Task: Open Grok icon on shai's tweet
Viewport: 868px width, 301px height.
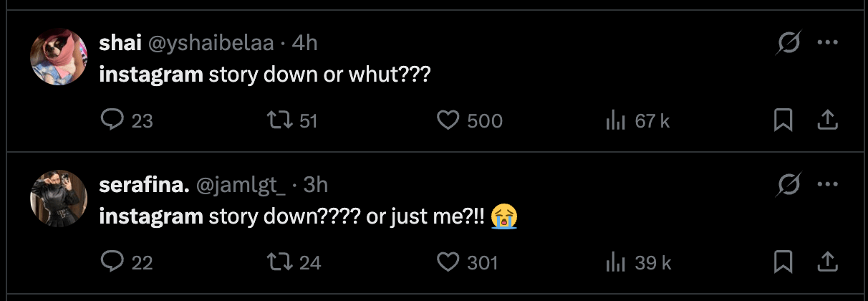Action: click(789, 44)
